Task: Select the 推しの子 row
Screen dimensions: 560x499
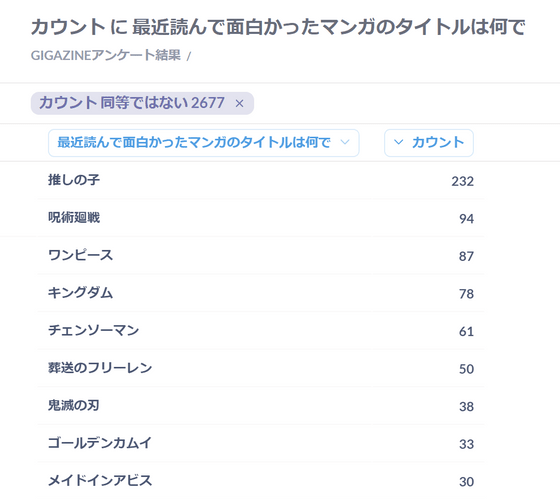Action: [261, 180]
